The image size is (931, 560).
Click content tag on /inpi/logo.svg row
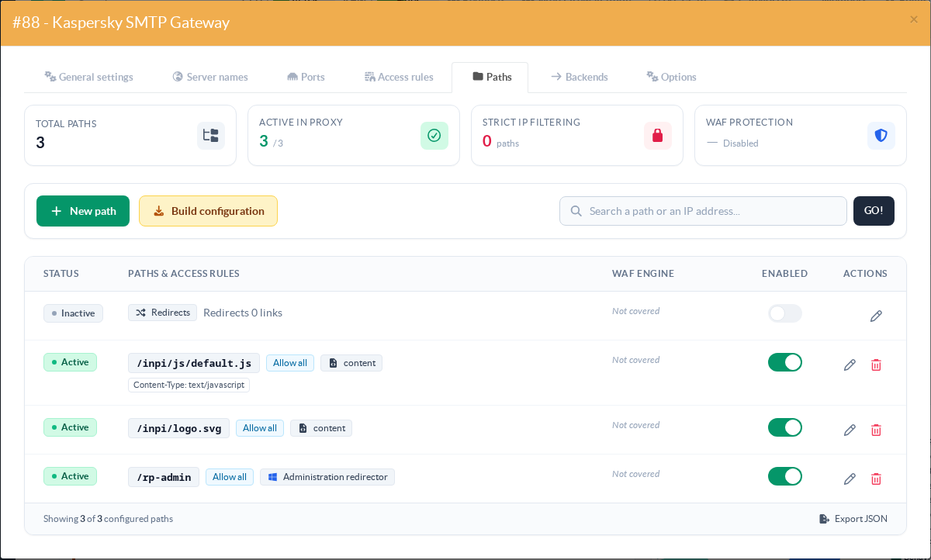click(x=321, y=428)
